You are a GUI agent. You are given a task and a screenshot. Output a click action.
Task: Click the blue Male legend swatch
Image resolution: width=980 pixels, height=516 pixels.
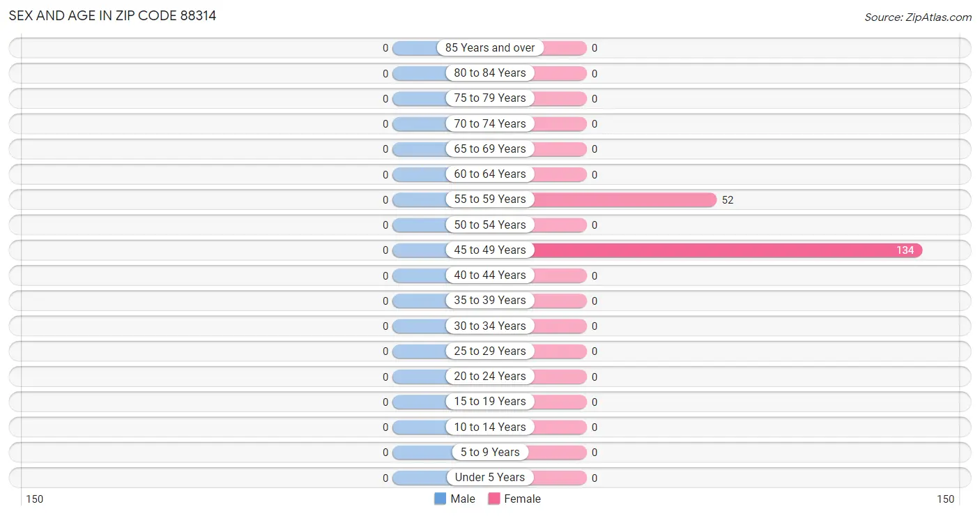click(440, 499)
